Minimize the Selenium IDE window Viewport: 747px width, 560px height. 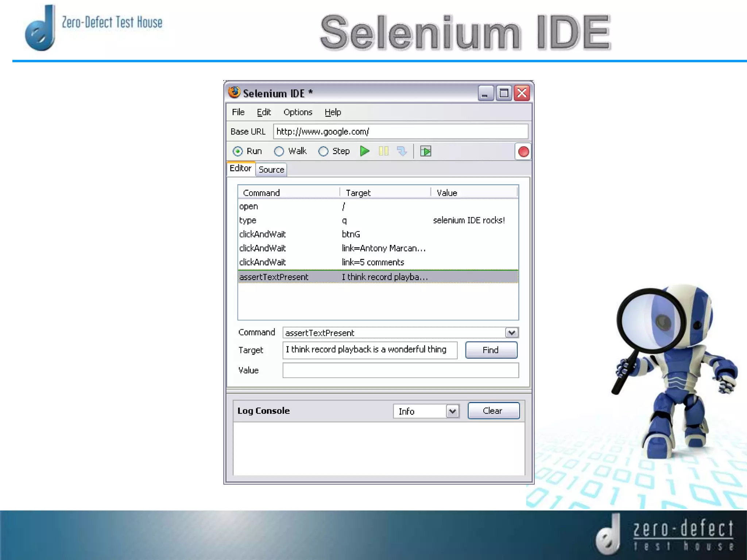pyautogui.click(x=485, y=93)
